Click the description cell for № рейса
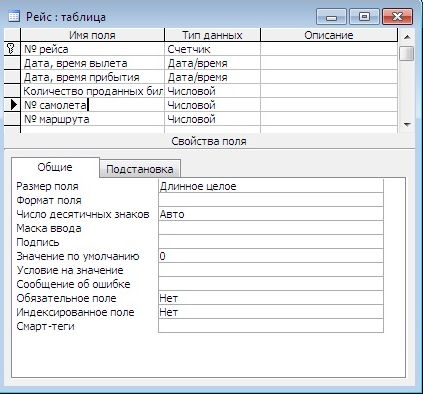This screenshot has width=423, height=394. [329, 49]
